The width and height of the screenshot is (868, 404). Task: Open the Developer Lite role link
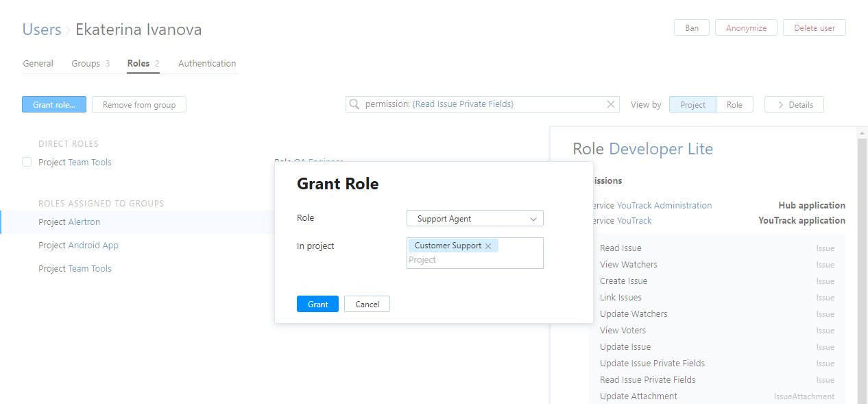[660, 149]
